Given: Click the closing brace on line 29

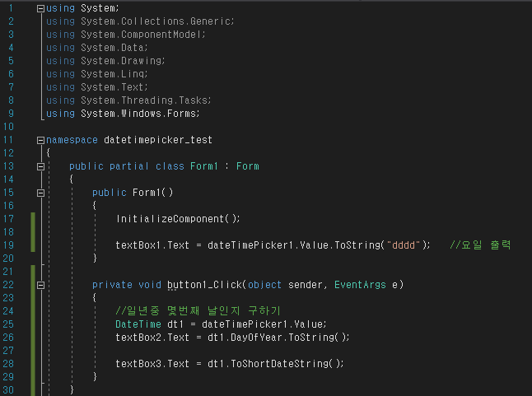Looking at the screenshot, I should [x=95, y=377].
